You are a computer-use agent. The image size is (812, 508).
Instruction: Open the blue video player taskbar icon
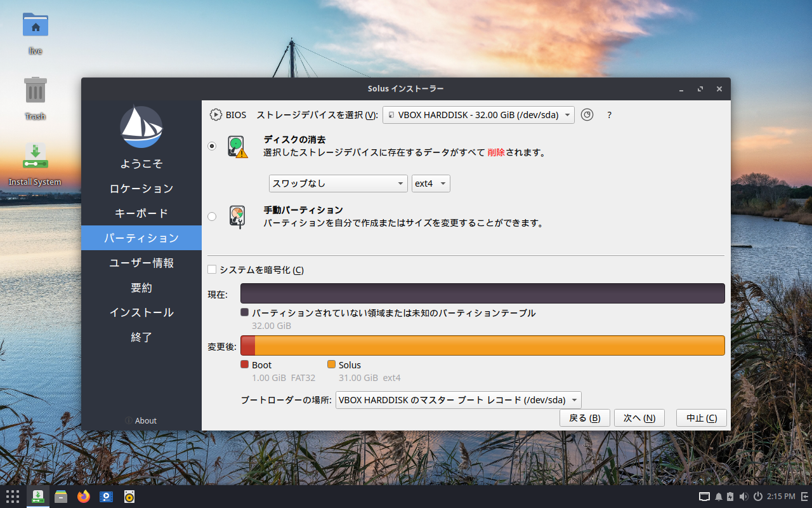107,497
